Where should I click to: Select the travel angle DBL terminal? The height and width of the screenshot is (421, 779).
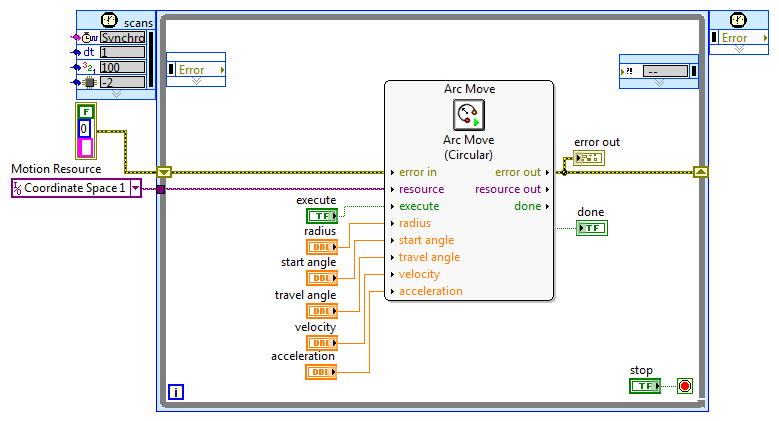coord(321,310)
